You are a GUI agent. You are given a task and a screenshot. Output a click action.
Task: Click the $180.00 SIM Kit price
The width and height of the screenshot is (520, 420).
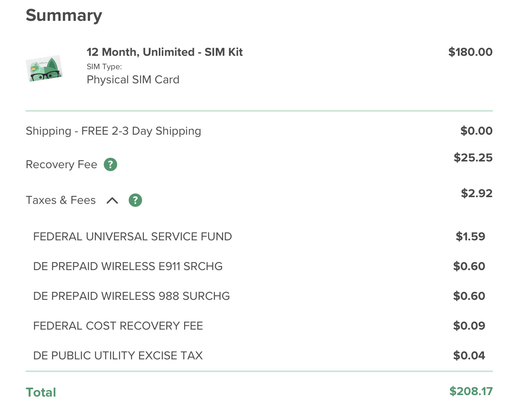(x=470, y=52)
